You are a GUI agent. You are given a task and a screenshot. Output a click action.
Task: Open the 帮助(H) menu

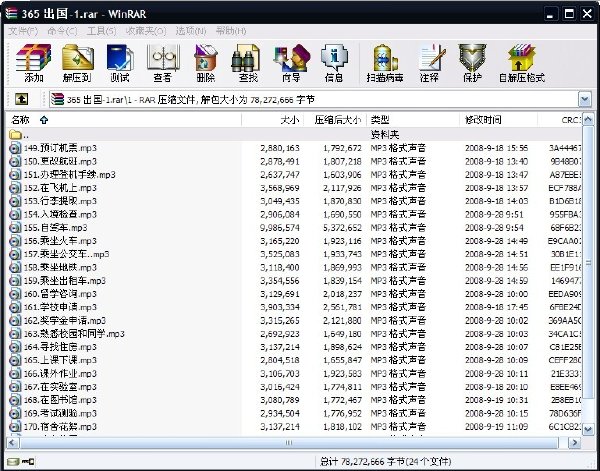coord(231,31)
